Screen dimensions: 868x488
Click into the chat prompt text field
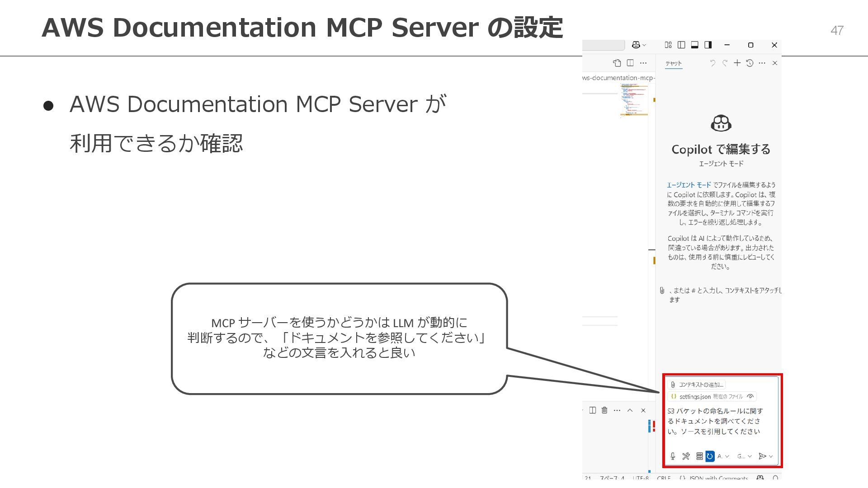[x=721, y=421]
